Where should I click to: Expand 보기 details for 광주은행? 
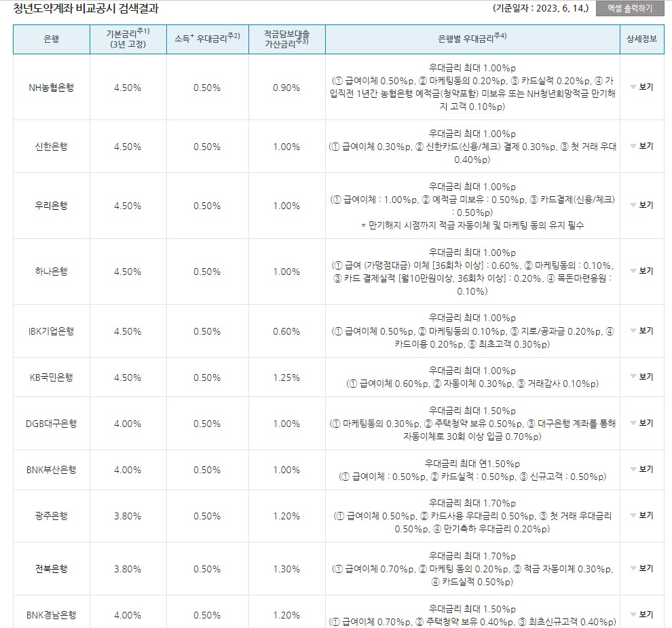[641, 515]
